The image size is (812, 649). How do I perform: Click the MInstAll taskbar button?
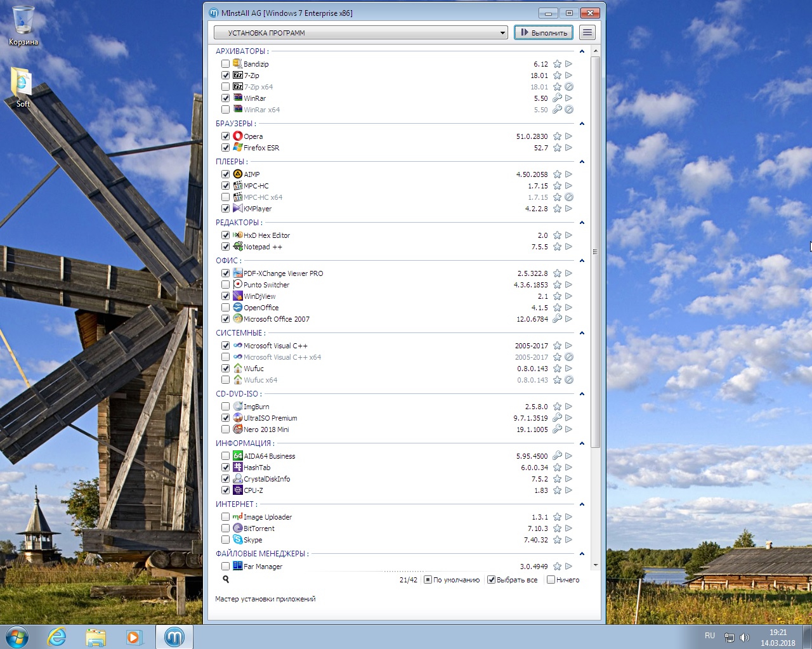(174, 637)
